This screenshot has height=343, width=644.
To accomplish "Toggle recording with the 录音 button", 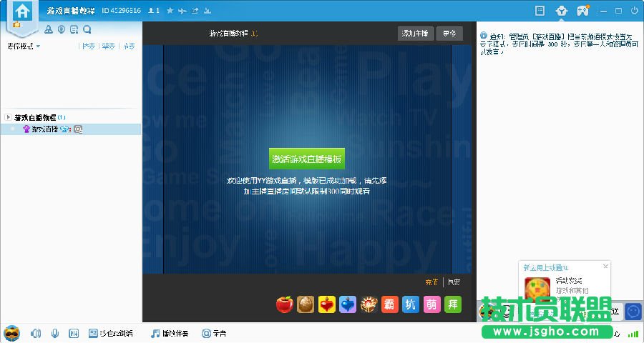I will (x=214, y=333).
